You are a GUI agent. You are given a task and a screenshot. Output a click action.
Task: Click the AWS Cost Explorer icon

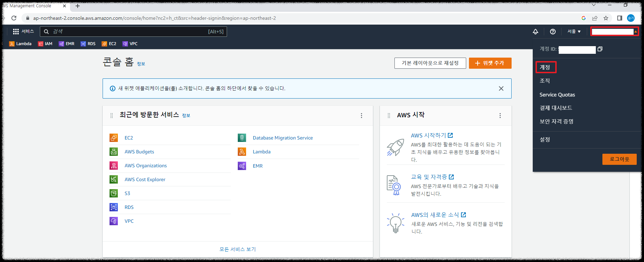point(114,179)
